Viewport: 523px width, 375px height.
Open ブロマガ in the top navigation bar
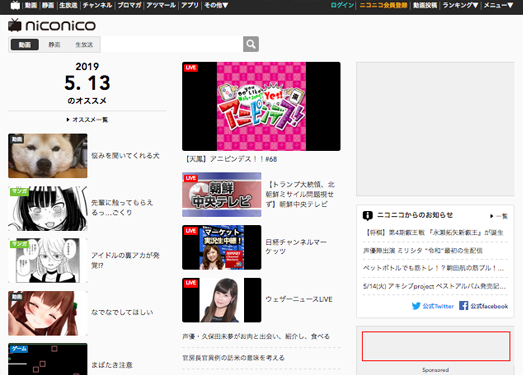tap(129, 5)
